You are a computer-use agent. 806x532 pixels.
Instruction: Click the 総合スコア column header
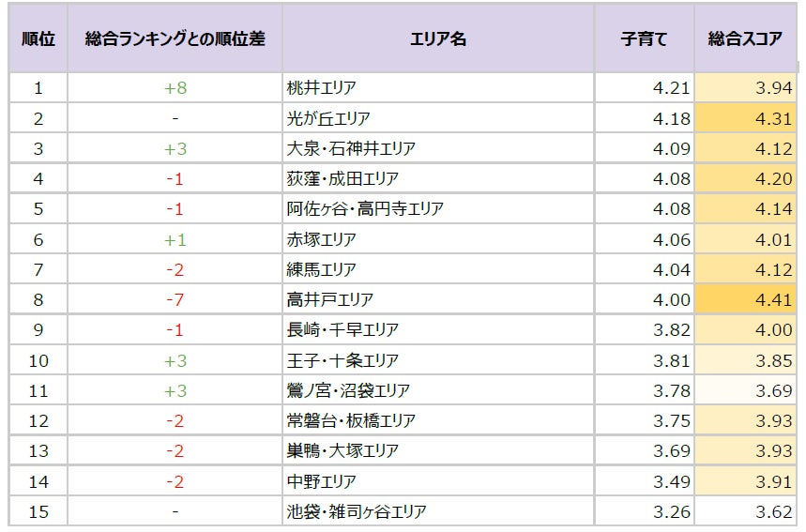745,38
